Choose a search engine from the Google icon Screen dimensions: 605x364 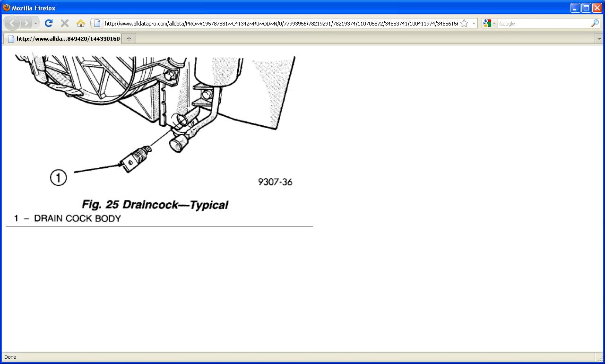pyautogui.click(x=489, y=23)
